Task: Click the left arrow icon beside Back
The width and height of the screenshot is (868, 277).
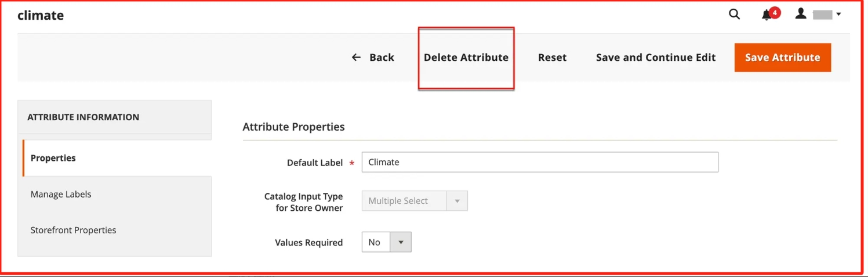Action: click(x=356, y=57)
